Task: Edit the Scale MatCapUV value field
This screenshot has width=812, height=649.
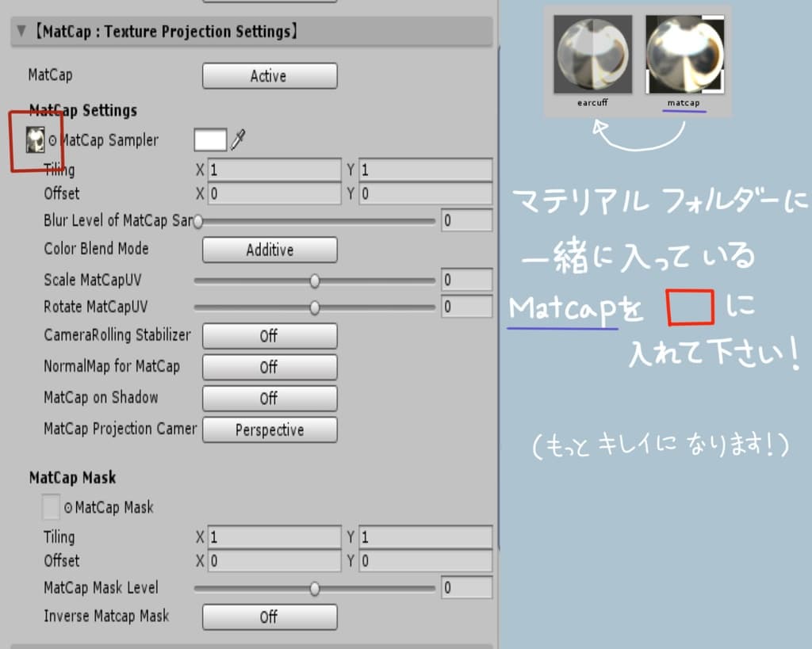Action: coord(466,280)
